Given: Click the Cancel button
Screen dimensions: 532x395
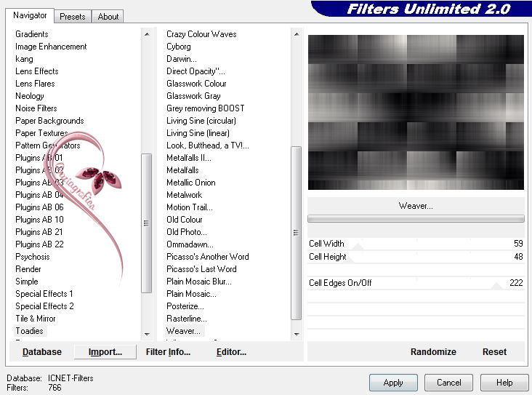Looking at the screenshot, I should click(x=448, y=383).
